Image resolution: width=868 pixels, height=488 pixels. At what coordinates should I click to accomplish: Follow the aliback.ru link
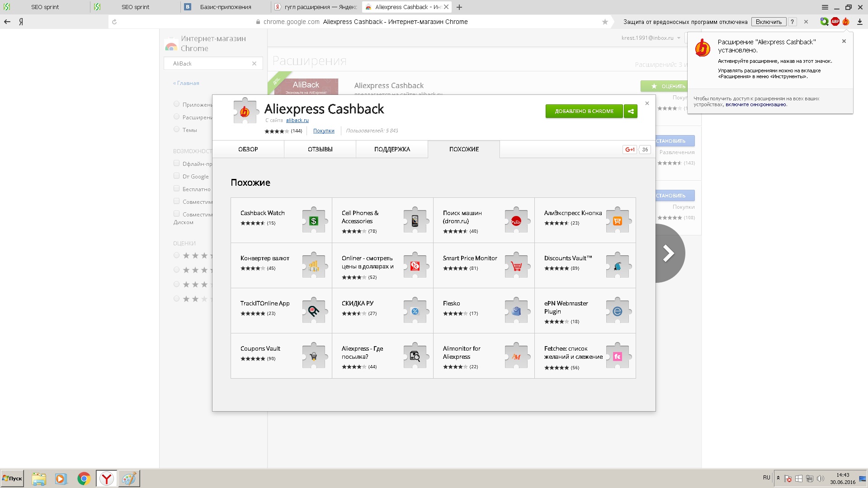pos(297,120)
